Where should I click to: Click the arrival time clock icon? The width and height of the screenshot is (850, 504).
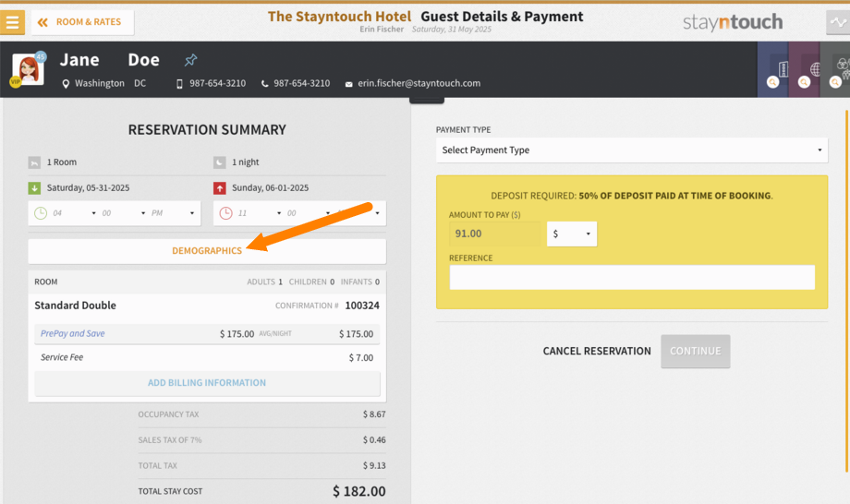(41, 213)
